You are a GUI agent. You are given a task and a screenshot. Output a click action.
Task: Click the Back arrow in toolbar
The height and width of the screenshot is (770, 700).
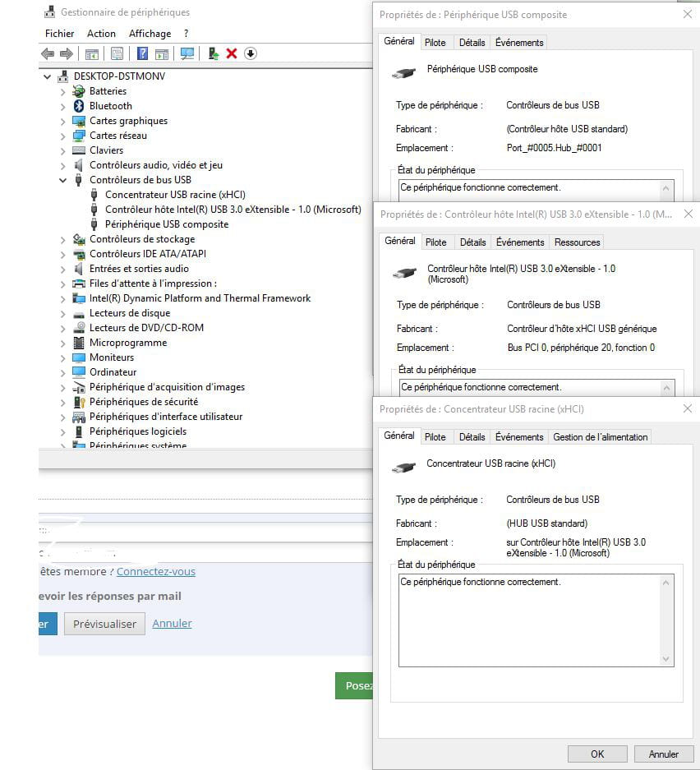(47, 53)
